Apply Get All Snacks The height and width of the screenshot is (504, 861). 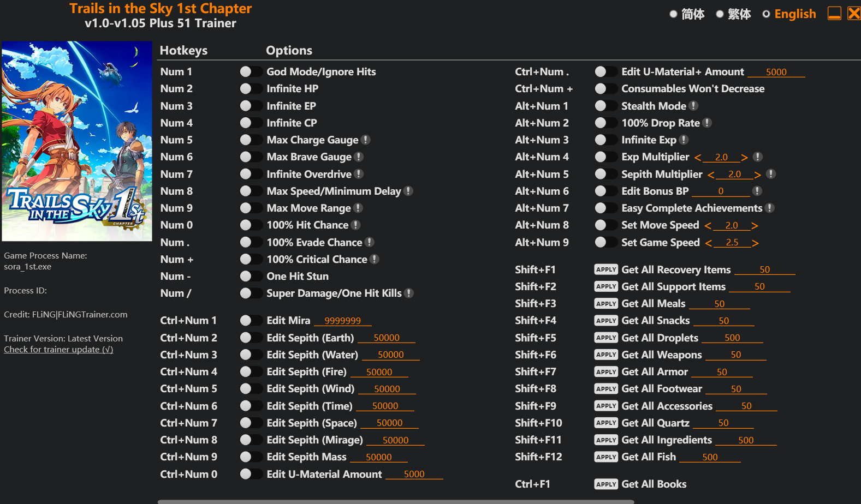pyautogui.click(x=606, y=320)
